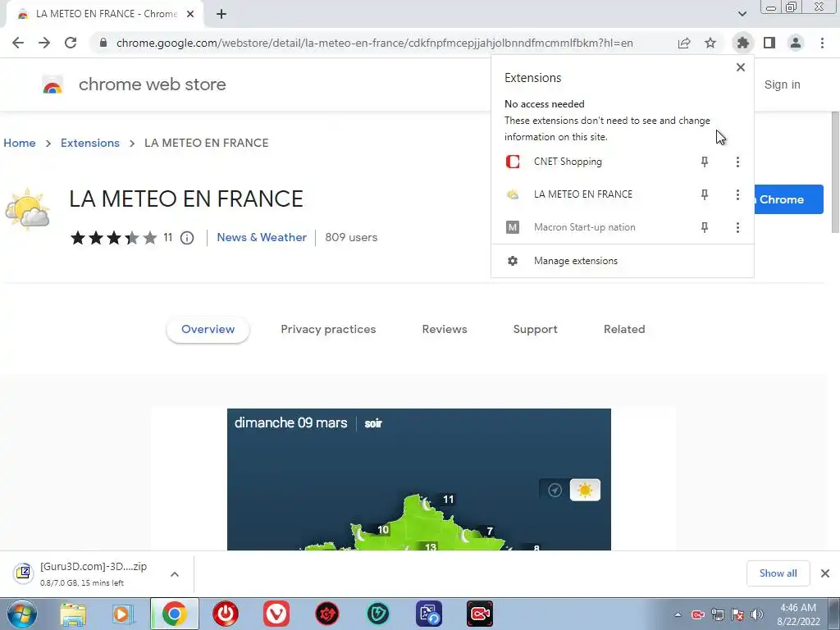840x630 pixels.
Task: Click the sun icon on the weather map
Action: (x=585, y=490)
